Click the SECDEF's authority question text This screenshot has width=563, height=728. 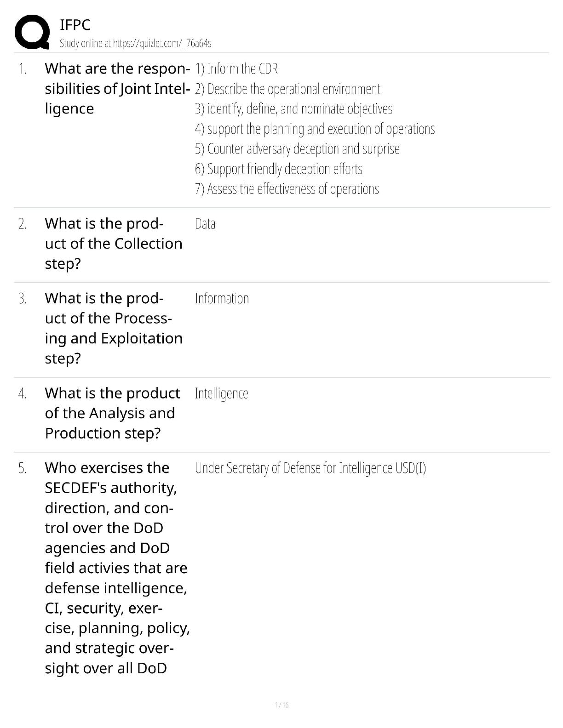tap(117, 568)
